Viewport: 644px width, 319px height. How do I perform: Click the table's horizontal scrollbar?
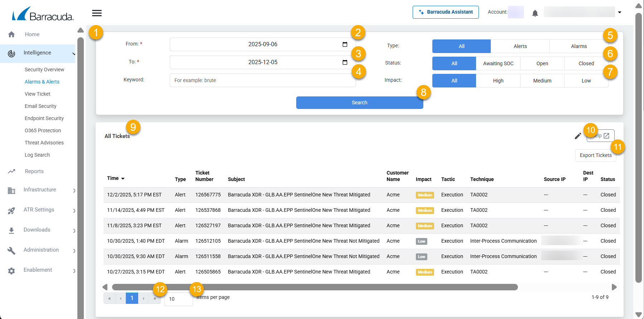pyautogui.click(x=314, y=287)
